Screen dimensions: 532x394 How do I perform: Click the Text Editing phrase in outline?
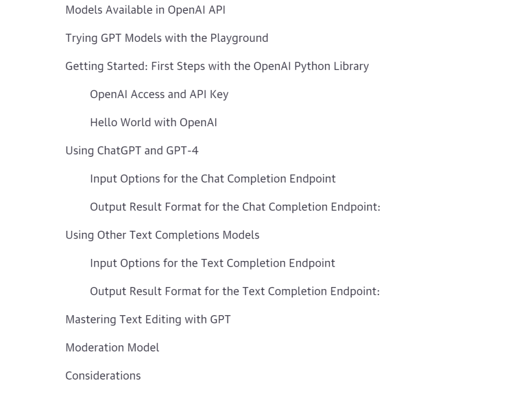pos(155,320)
